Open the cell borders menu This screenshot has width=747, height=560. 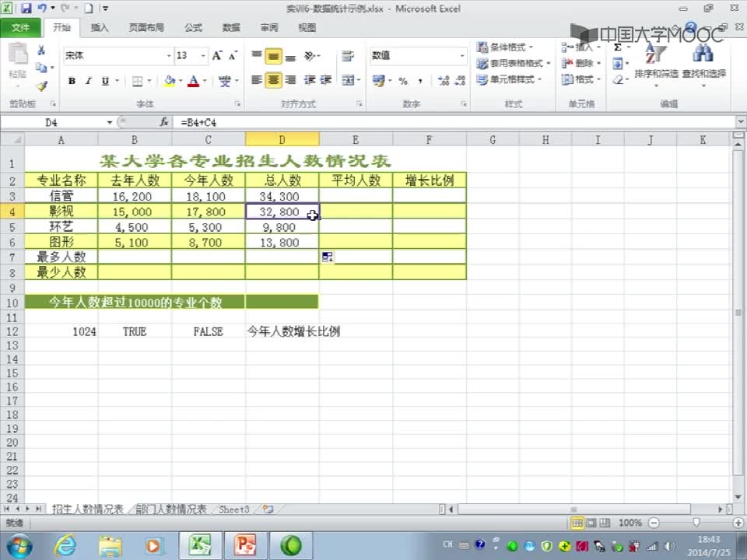[x=138, y=81]
